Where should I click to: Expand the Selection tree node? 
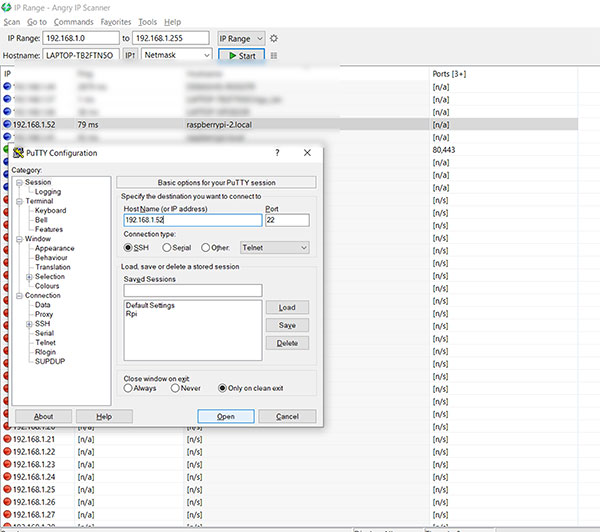pyautogui.click(x=29, y=277)
